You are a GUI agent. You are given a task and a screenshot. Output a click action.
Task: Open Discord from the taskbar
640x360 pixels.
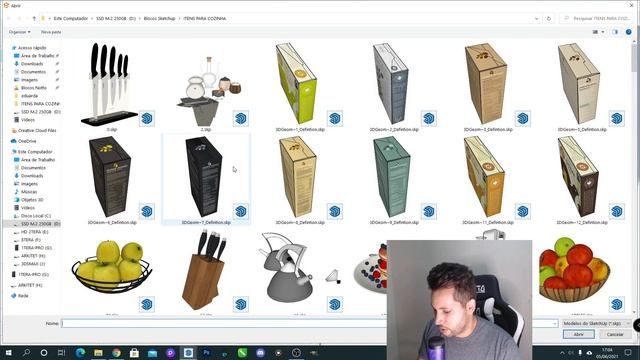(x=260, y=353)
